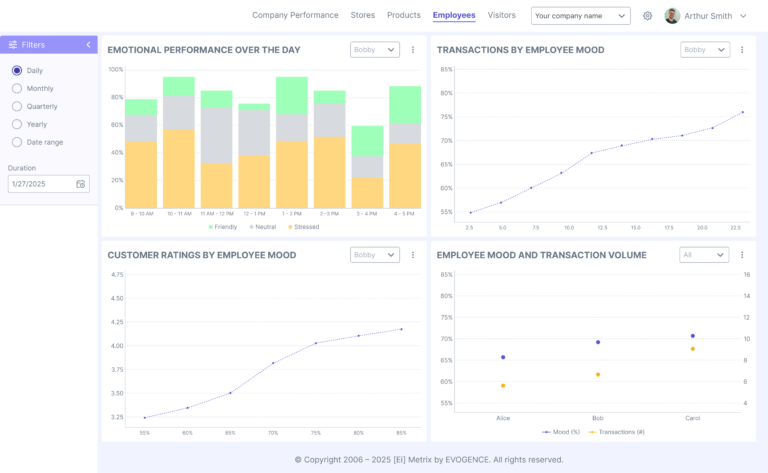Open the settings gear icon

(x=647, y=16)
